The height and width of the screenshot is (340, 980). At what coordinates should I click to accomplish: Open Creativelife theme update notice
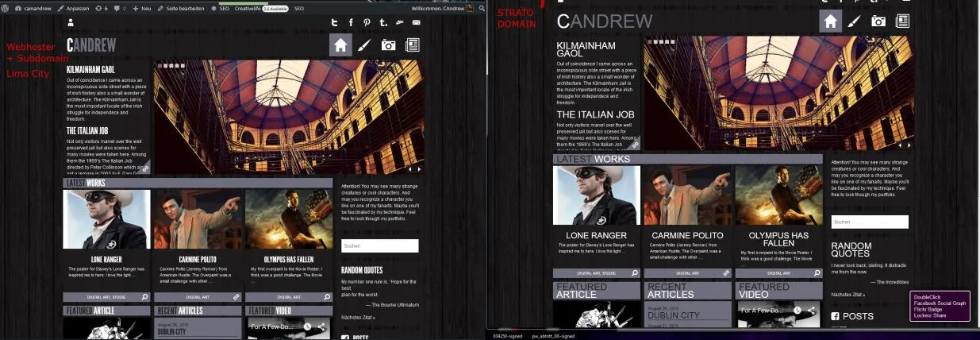click(x=261, y=8)
